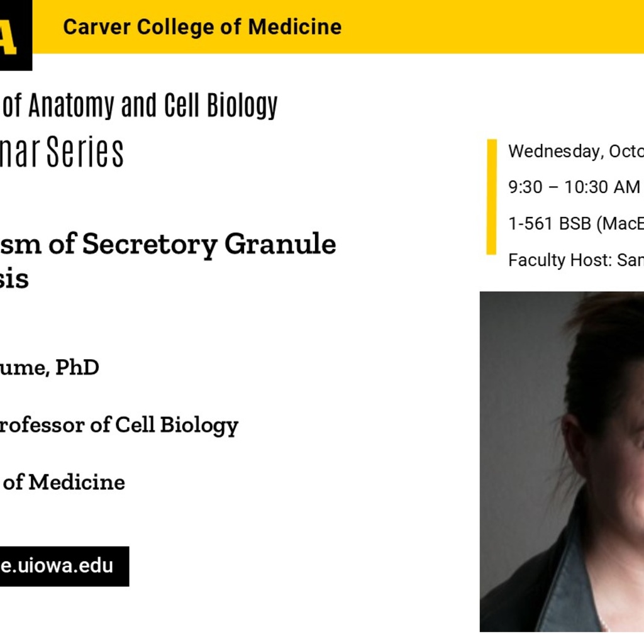Screen dimensions: 644x644
Task: Open the Carver College of Medicine header link
Action: pyautogui.click(x=202, y=27)
